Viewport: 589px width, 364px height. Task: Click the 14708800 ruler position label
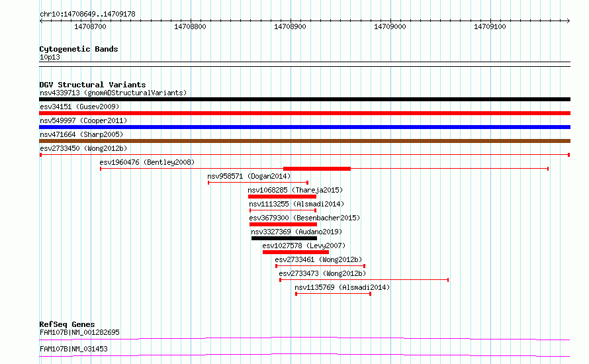(x=190, y=26)
